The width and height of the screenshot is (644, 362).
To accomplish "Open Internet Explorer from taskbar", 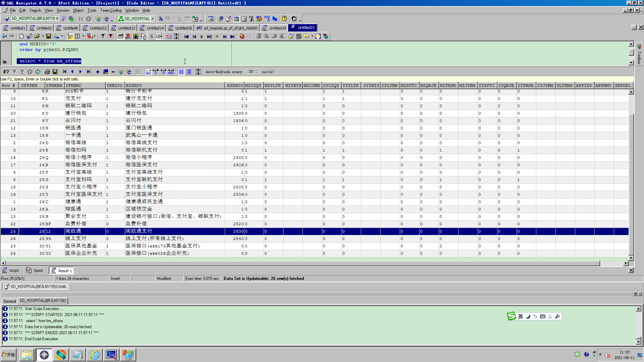I will pos(95,355).
